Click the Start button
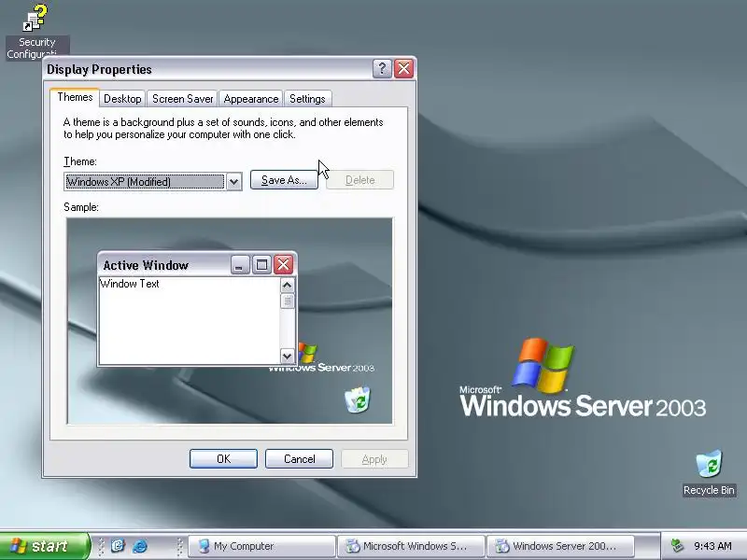The height and width of the screenshot is (560, 747). (x=44, y=546)
